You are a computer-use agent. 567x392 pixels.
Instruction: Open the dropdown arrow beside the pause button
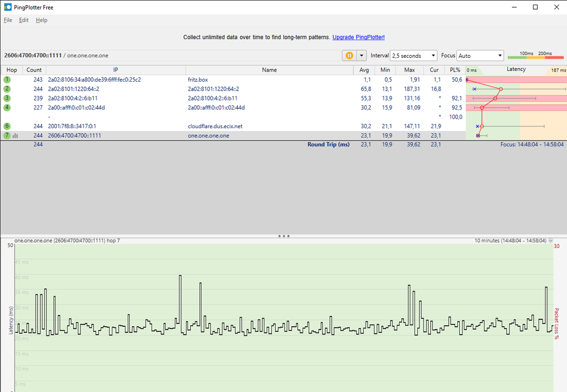tap(361, 56)
